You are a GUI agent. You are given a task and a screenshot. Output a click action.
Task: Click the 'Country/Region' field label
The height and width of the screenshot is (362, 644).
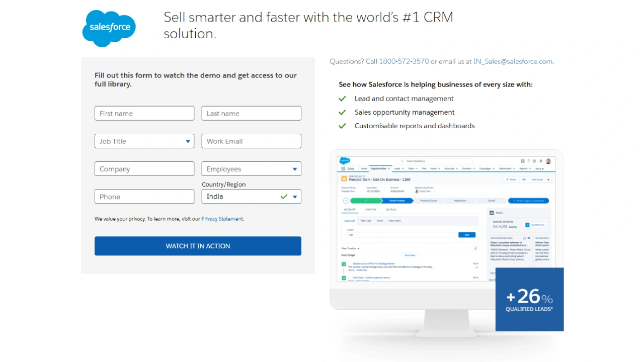click(x=224, y=185)
